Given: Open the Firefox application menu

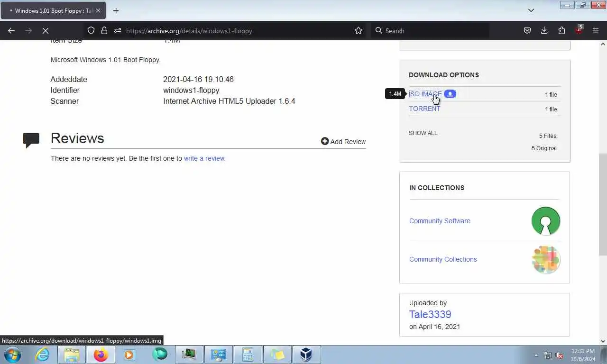Looking at the screenshot, I should pyautogui.click(x=596, y=31).
